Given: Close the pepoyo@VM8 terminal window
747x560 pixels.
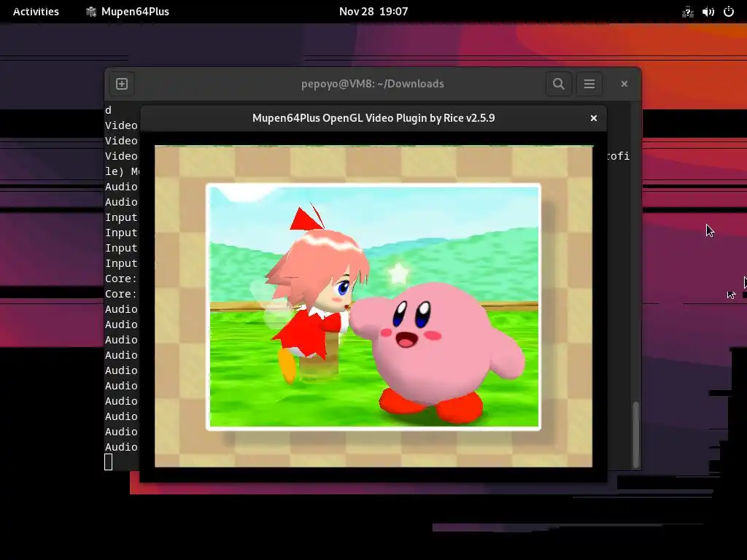Looking at the screenshot, I should pos(624,84).
